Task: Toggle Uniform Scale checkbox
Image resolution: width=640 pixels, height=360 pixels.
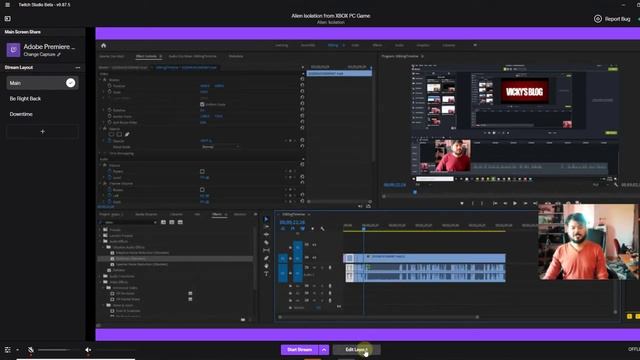Action: [x=202, y=104]
